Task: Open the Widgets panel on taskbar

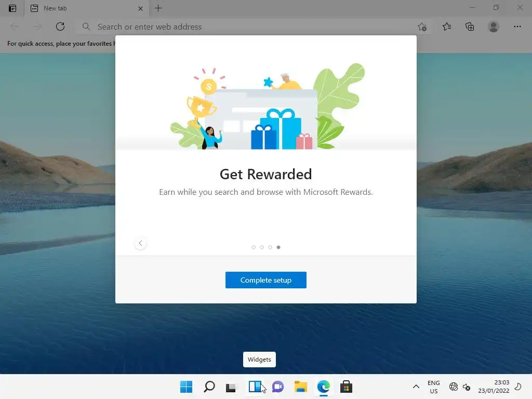Action: click(x=255, y=387)
